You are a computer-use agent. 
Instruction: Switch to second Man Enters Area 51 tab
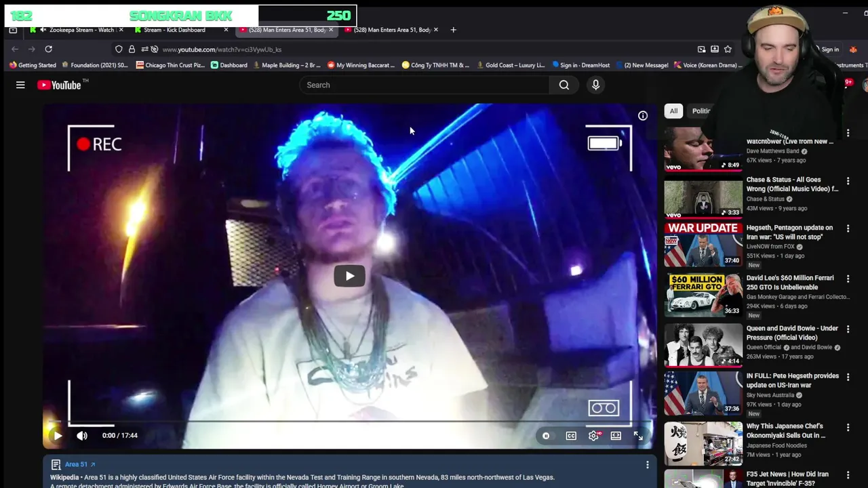click(x=391, y=30)
